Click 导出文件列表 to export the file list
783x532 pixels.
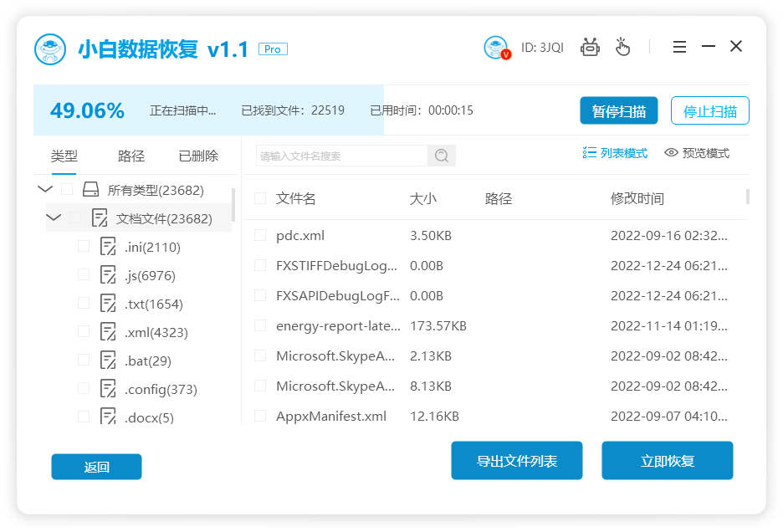click(x=516, y=460)
